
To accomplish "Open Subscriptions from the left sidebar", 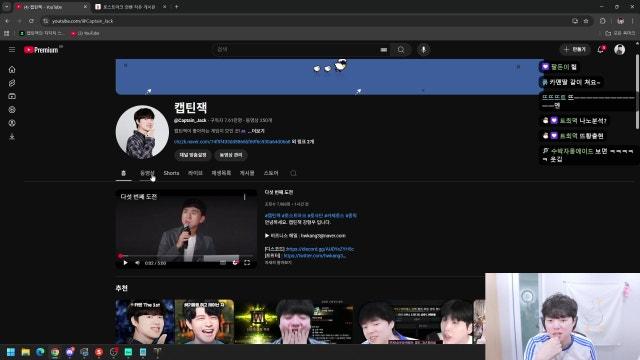I will pyautogui.click(x=12, y=96).
